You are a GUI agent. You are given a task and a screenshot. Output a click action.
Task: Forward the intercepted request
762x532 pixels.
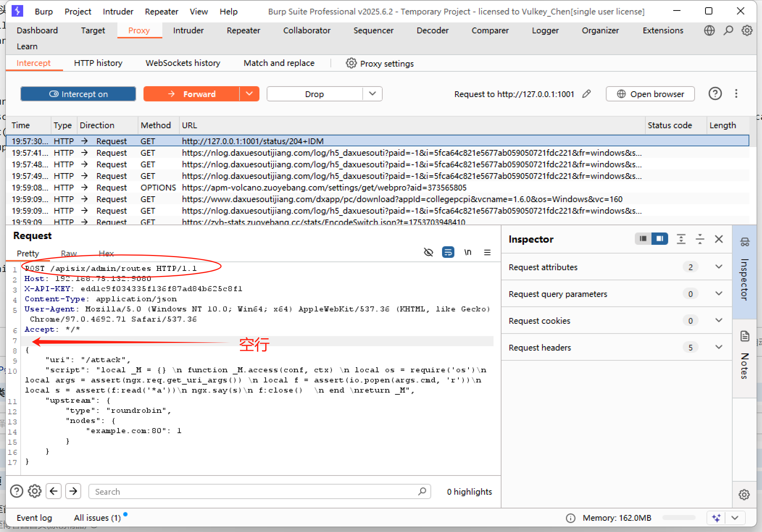[x=192, y=94]
